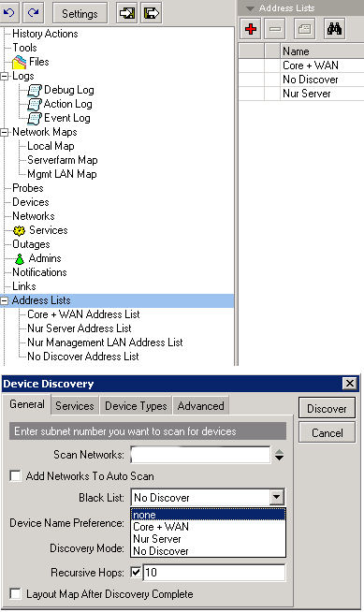Click the Event Log scroll icon
This screenshot has width=364, height=612.
[x=35, y=118]
